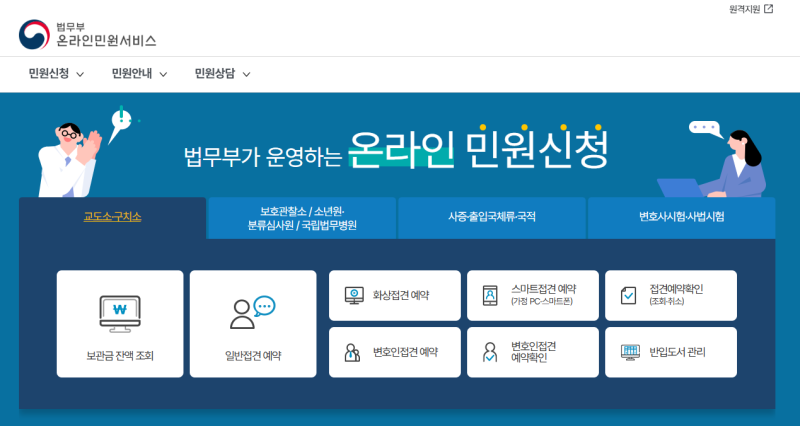Open 변호인접견 예약 button
800x426 pixels.
pyautogui.click(x=395, y=352)
